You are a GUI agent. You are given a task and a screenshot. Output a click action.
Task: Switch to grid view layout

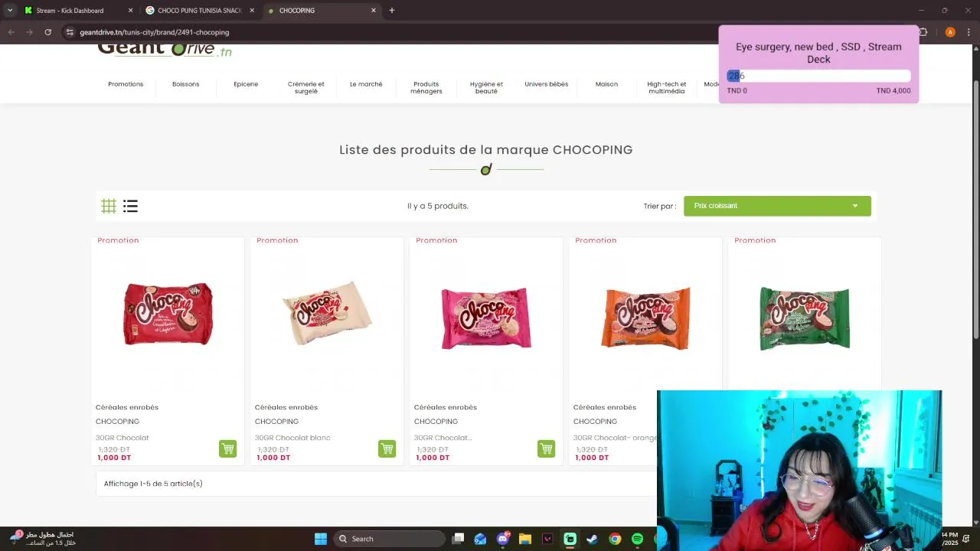click(109, 206)
